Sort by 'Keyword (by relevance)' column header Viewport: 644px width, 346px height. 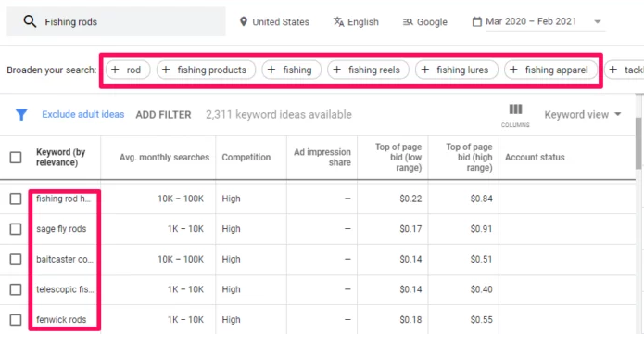[x=61, y=158]
